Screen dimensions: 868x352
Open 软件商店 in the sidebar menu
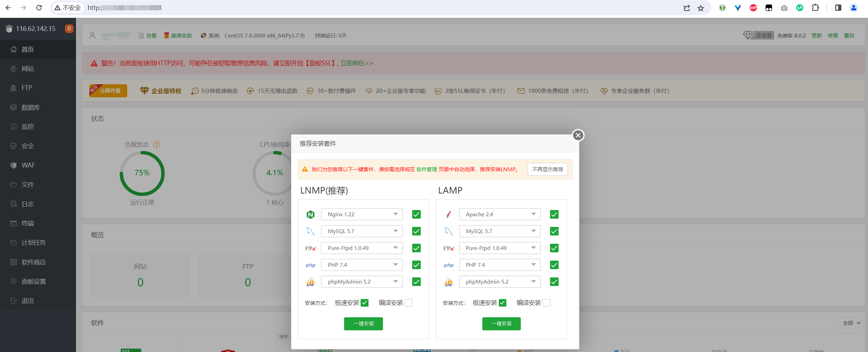pos(38,262)
